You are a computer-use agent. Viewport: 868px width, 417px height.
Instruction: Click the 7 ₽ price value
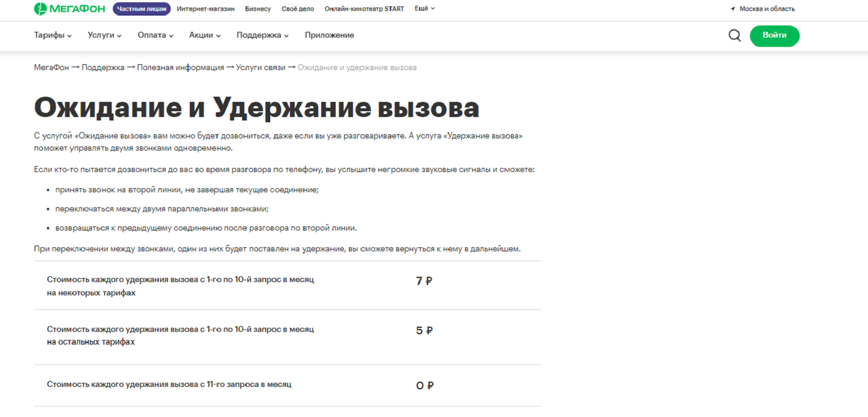pyautogui.click(x=424, y=281)
